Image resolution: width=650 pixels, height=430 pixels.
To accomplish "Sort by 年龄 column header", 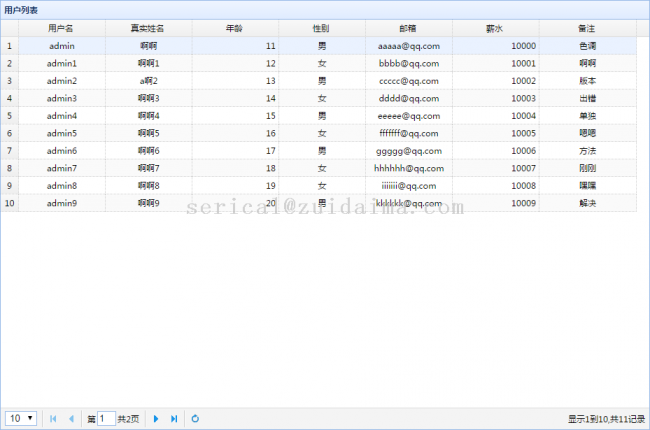I will tap(234, 28).
